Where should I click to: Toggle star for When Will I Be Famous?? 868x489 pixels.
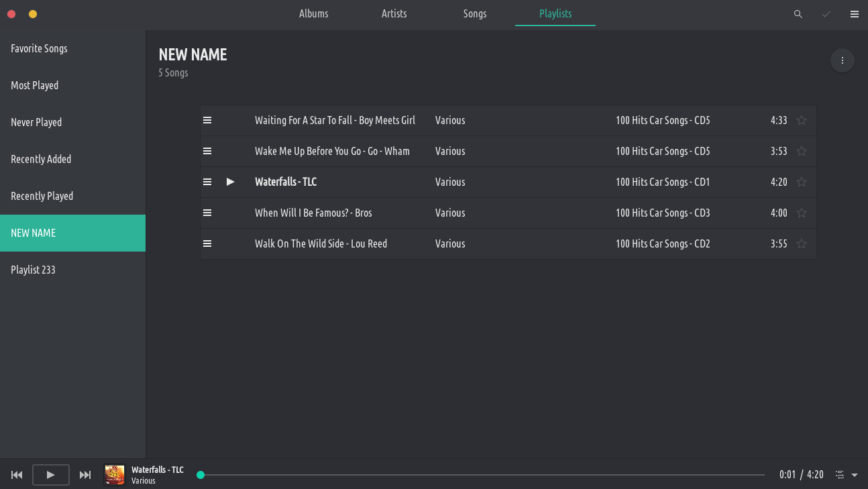point(802,213)
